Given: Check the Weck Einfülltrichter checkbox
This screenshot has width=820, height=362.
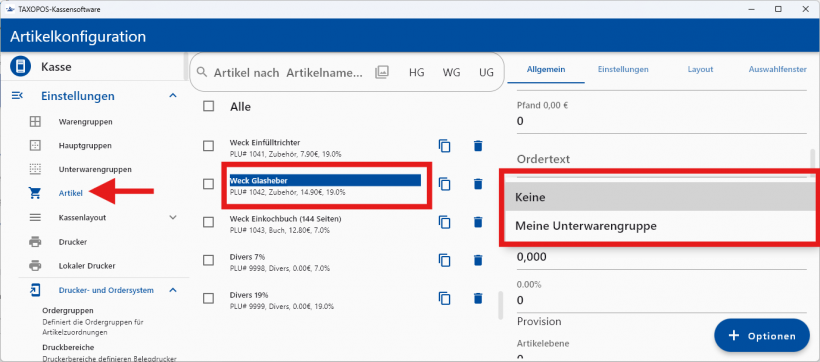Looking at the screenshot, I should coord(209,146).
